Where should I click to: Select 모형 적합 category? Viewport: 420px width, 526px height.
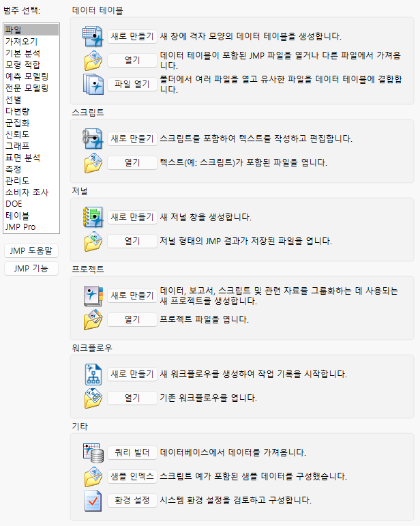tap(31, 65)
